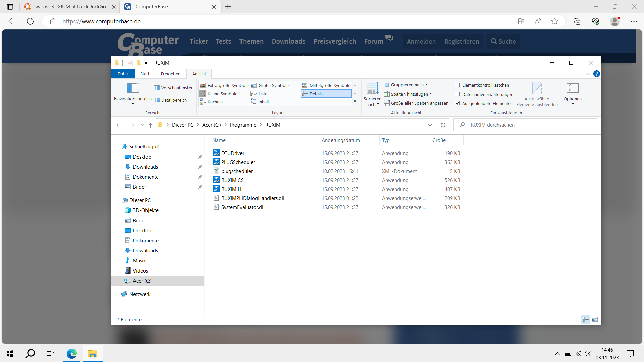Open Acer (C:) in navigation tree
The height and width of the screenshot is (362, 644).
click(142, 281)
